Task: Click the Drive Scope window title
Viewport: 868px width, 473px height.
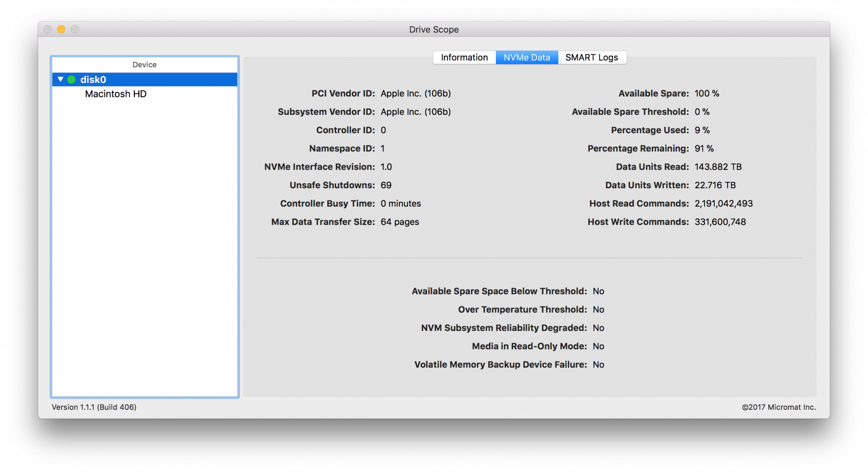Action: 434,29
